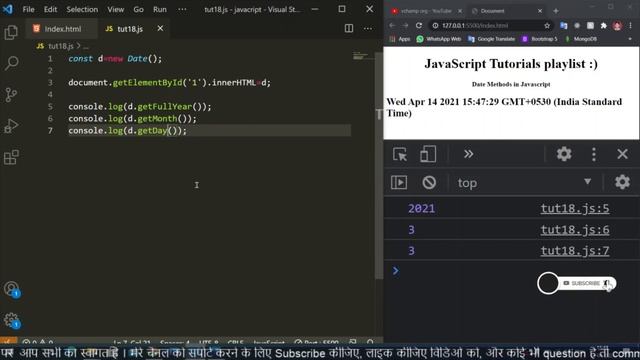Open the Search view in activity bar
The image size is (640, 360).
click(x=11, y=63)
